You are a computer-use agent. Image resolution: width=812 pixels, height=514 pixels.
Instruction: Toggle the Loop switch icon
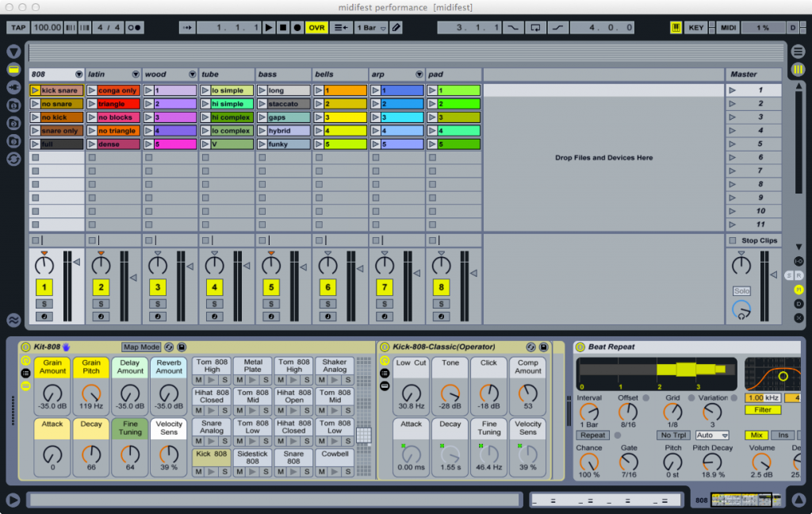pos(535,28)
